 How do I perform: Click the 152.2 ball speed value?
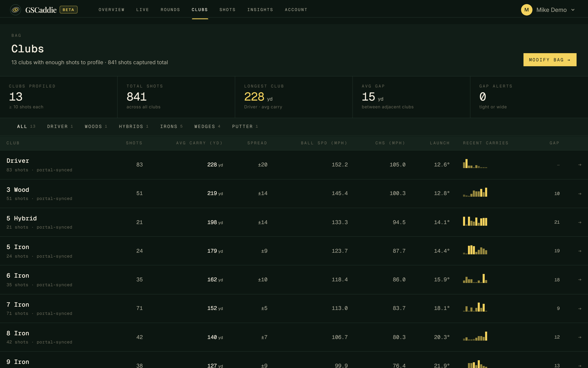click(x=340, y=165)
